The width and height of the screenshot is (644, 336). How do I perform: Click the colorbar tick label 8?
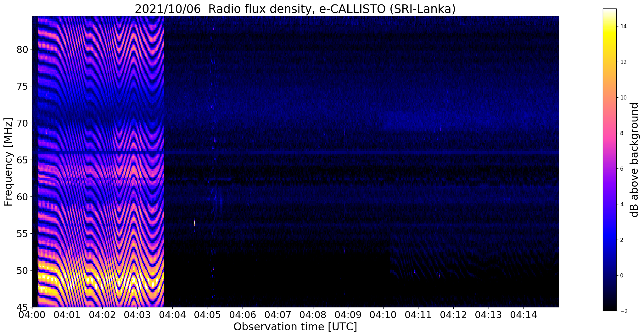[x=621, y=133]
